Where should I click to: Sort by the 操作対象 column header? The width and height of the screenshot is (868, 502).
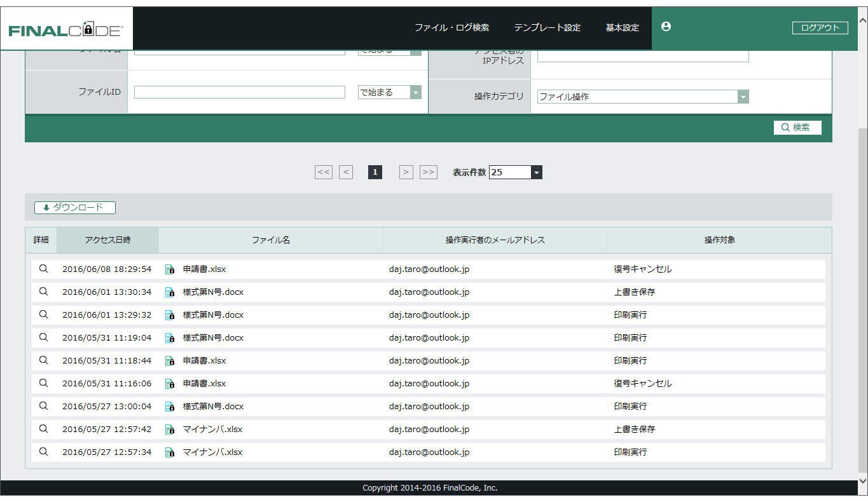pos(720,240)
